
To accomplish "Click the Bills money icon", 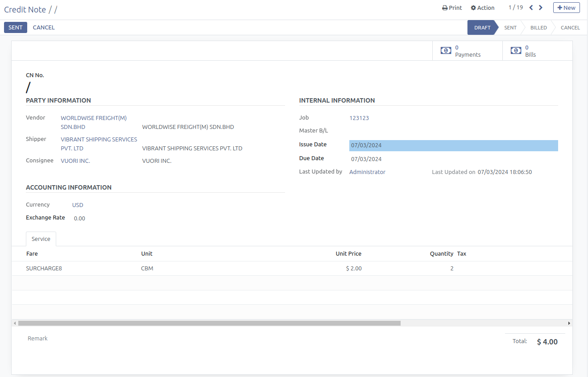I will [516, 51].
